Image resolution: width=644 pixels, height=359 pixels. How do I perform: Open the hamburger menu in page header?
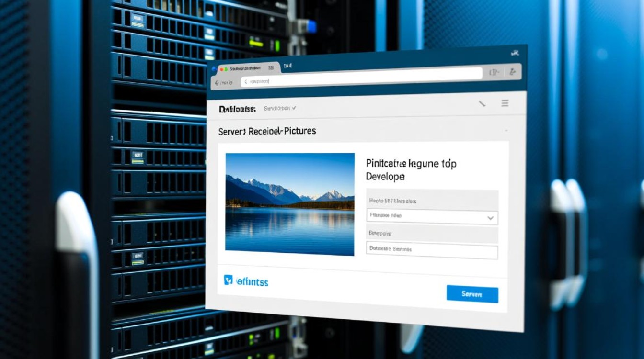point(505,103)
